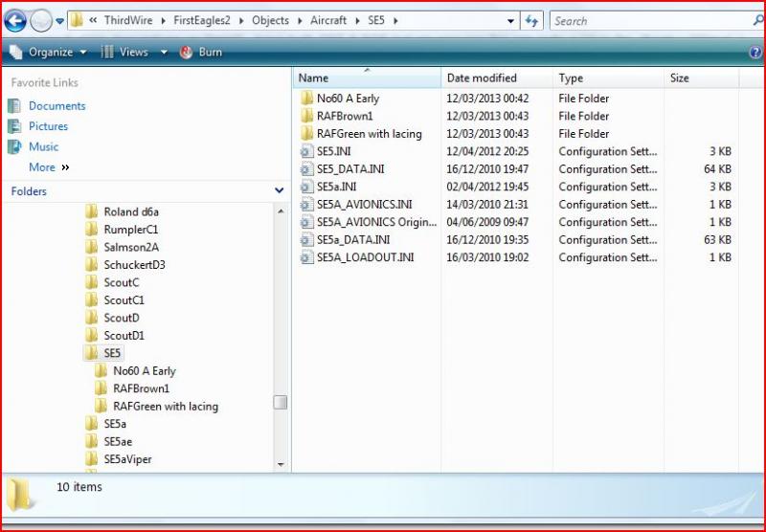
Task: Click the Burn toolbar button
Action: click(201, 52)
